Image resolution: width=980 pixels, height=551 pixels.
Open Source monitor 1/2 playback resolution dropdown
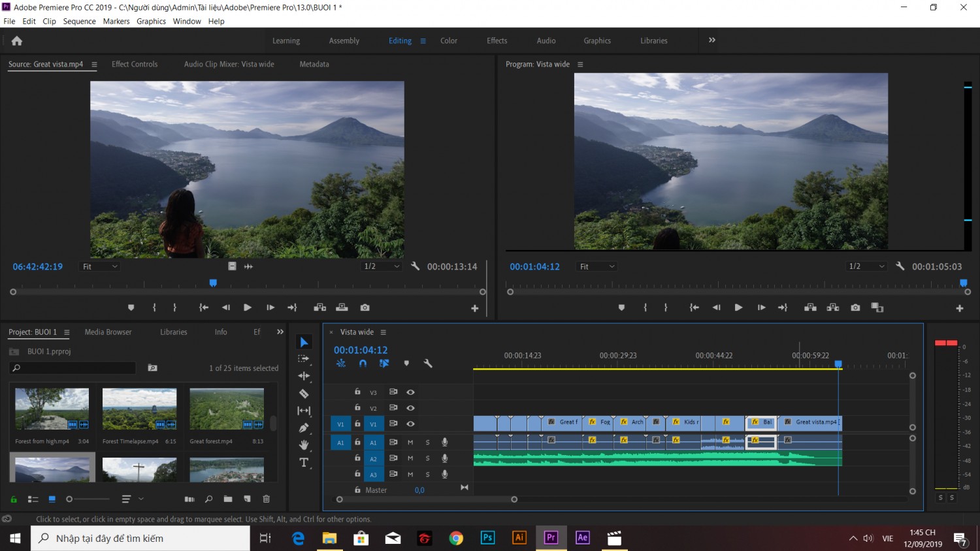click(x=382, y=266)
